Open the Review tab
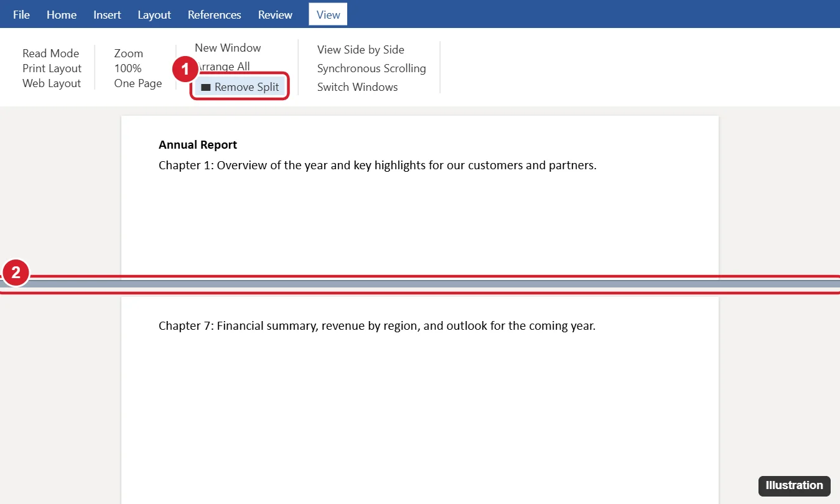 275,14
